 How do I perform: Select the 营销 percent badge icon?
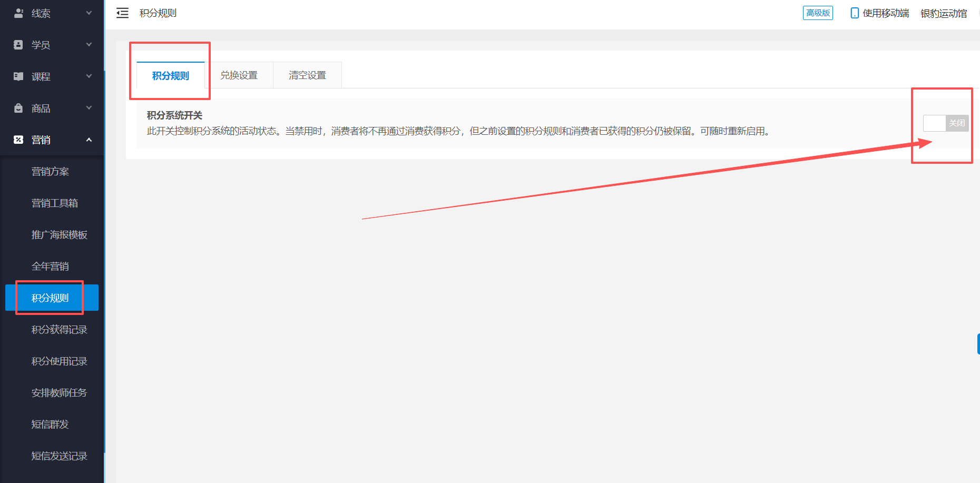17,139
